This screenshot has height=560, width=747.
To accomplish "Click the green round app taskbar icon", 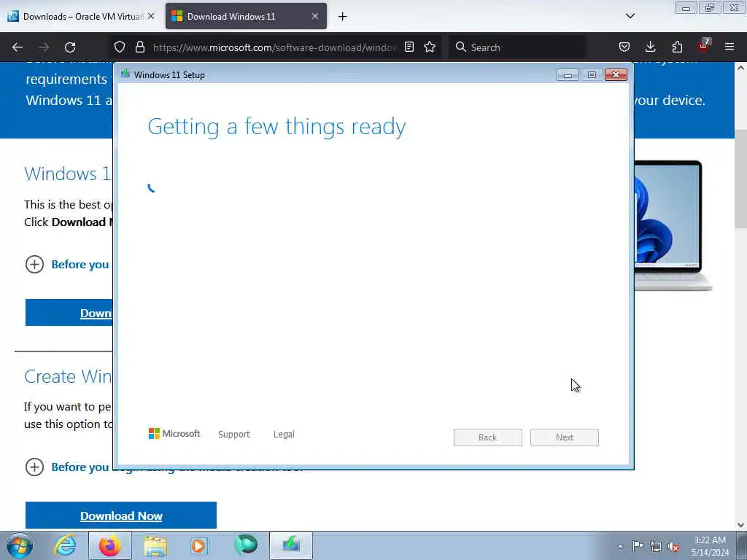I will pos(246,545).
